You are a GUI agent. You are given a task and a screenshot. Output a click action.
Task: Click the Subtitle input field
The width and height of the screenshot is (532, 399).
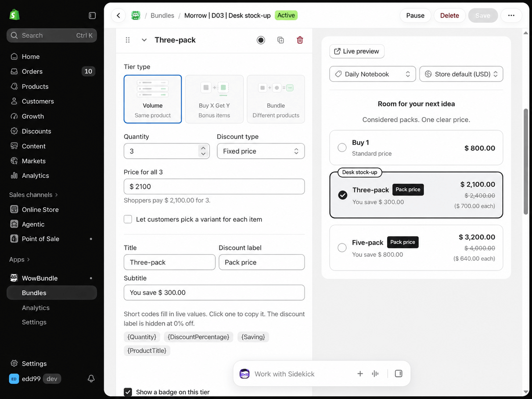coord(214,293)
